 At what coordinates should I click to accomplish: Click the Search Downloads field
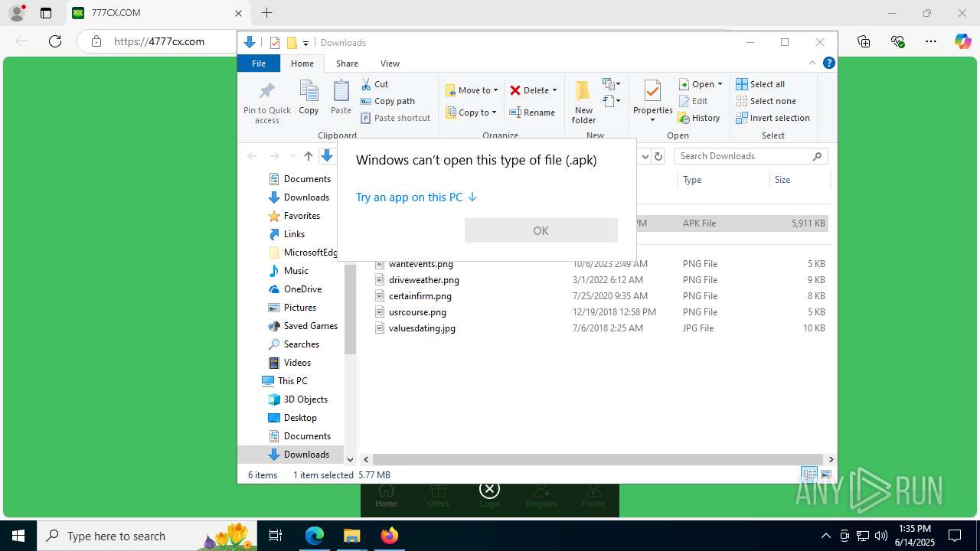pyautogui.click(x=750, y=156)
